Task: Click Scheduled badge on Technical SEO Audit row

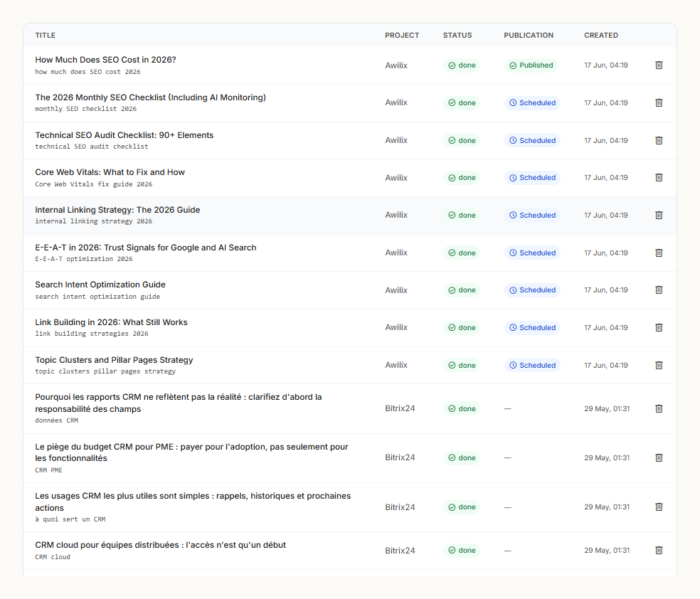Action: coord(532,140)
